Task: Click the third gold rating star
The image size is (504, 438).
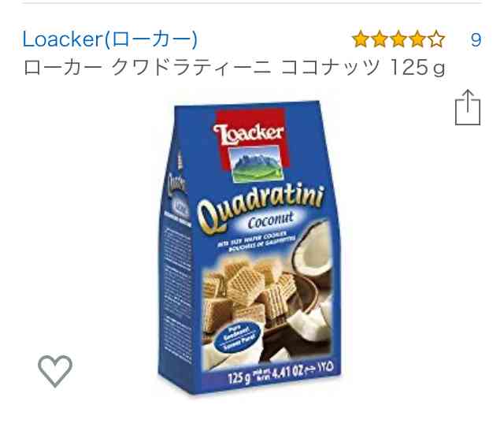Action: pos(398,39)
